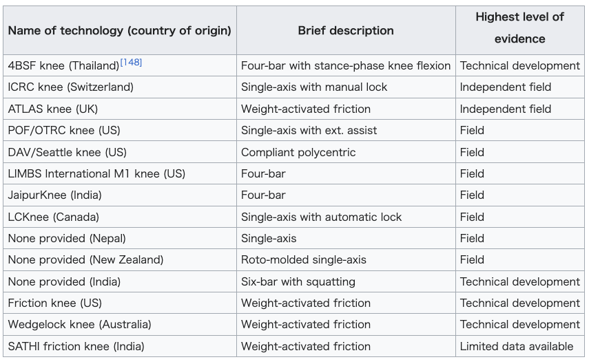The width and height of the screenshot is (589, 364).
Task: Select the '4BSF knee (Thailand)' cell
Action: 120,65
